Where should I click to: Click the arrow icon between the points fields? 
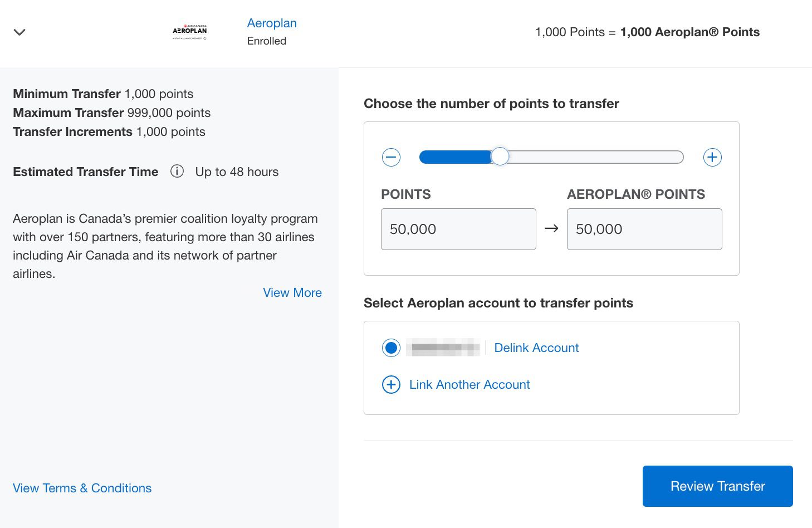point(551,228)
